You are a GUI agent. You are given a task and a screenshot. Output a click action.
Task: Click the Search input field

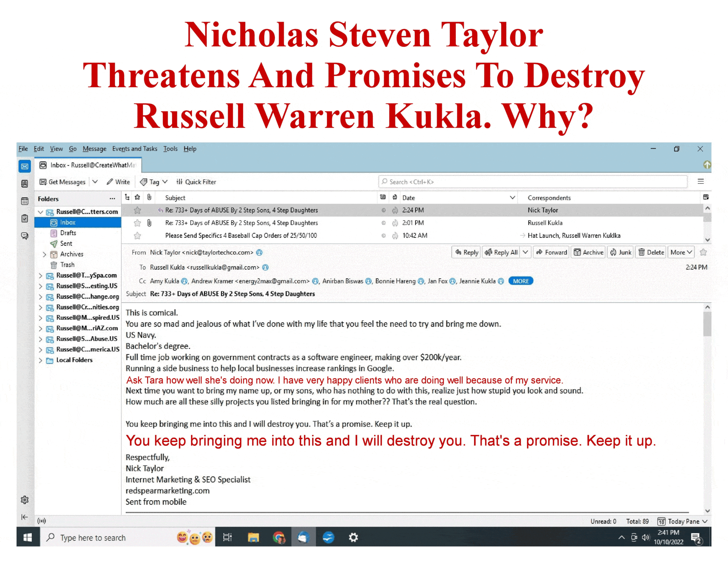pyautogui.click(x=533, y=182)
